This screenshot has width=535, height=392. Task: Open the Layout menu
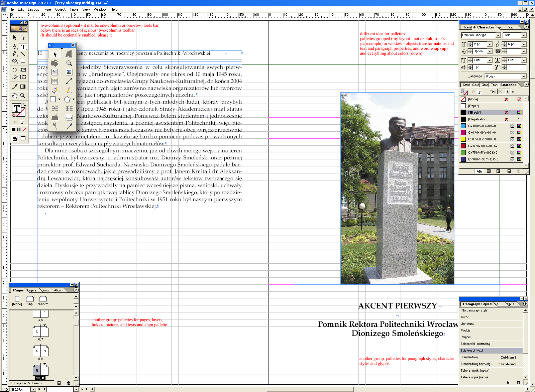coord(33,9)
